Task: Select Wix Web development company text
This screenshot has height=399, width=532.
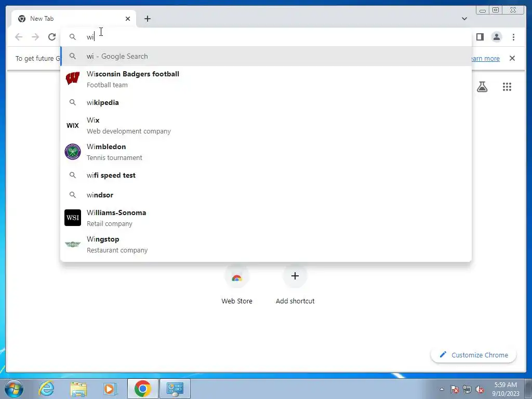Action: point(129,126)
